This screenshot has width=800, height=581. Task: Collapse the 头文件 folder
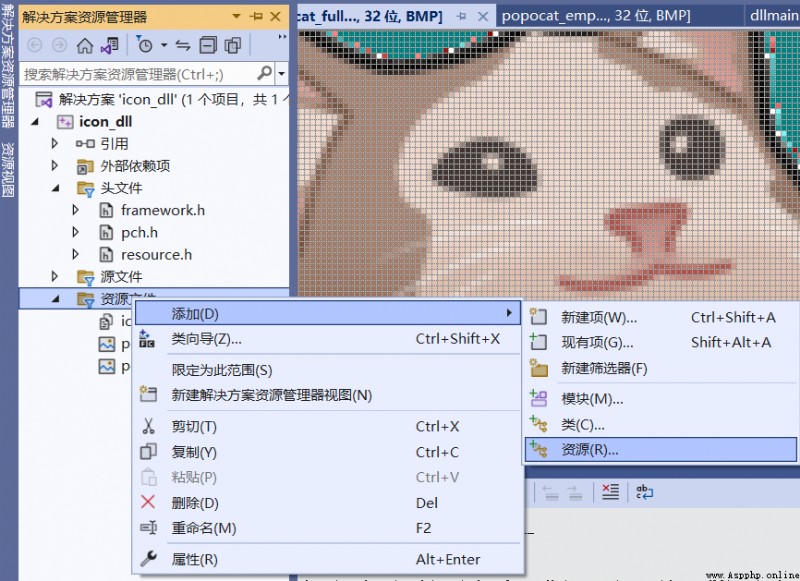click(56, 188)
